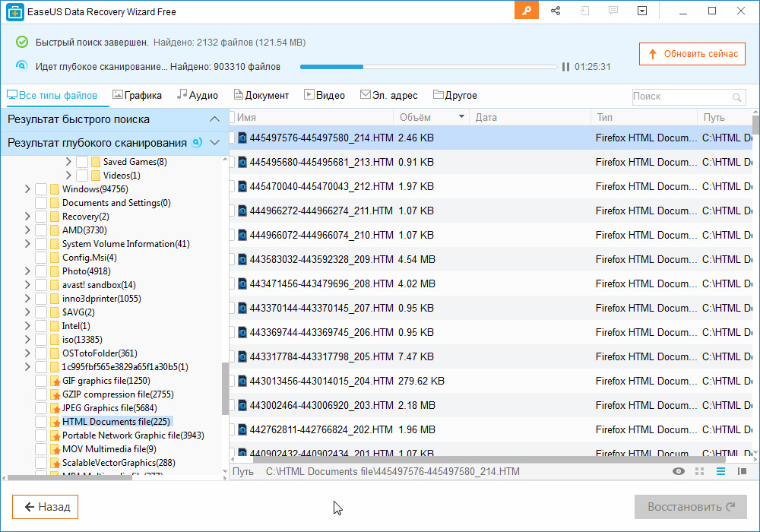Expand the inno3dprinter(1055) node
760x532 pixels.
click(27, 299)
